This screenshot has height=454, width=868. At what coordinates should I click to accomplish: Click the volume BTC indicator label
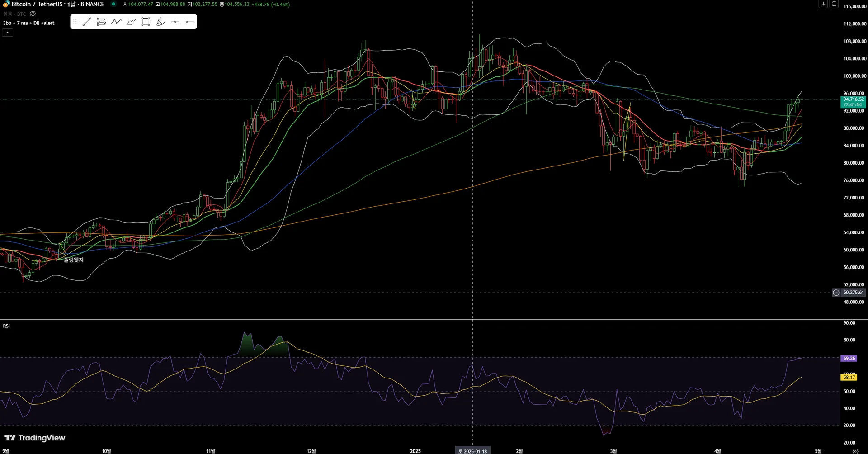click(14, 14)
